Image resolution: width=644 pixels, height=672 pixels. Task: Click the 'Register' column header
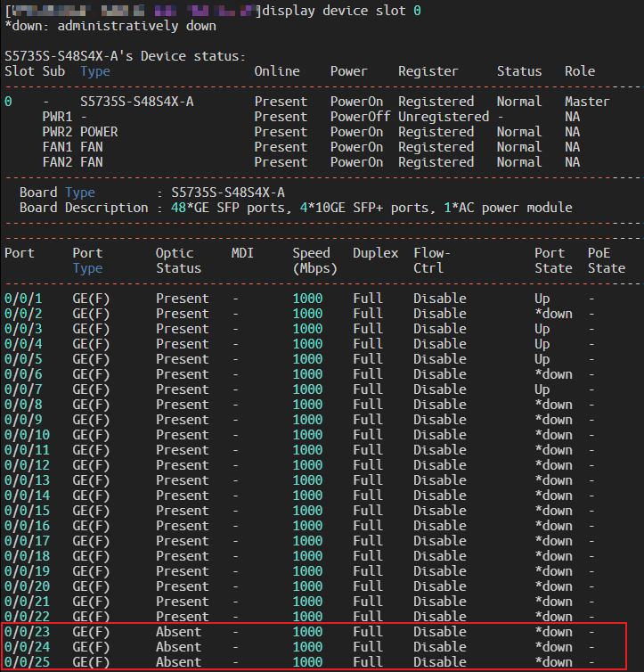pyautogui.click(x=428, y=71)
